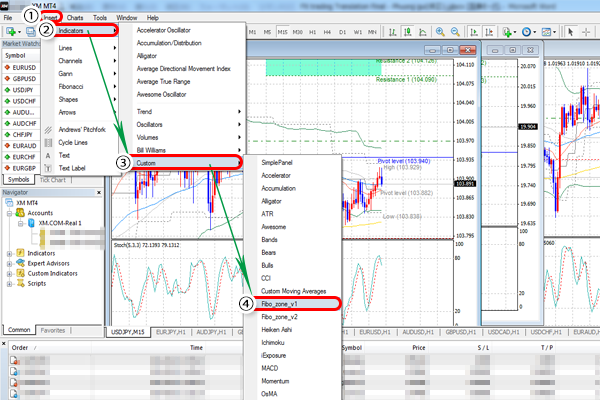
Task: Switch chart to W1 timeframe
Action: 357,32
